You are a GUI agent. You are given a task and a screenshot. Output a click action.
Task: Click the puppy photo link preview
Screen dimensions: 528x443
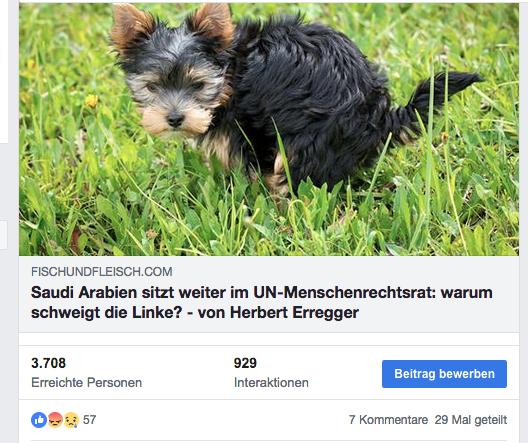point(269,129)
